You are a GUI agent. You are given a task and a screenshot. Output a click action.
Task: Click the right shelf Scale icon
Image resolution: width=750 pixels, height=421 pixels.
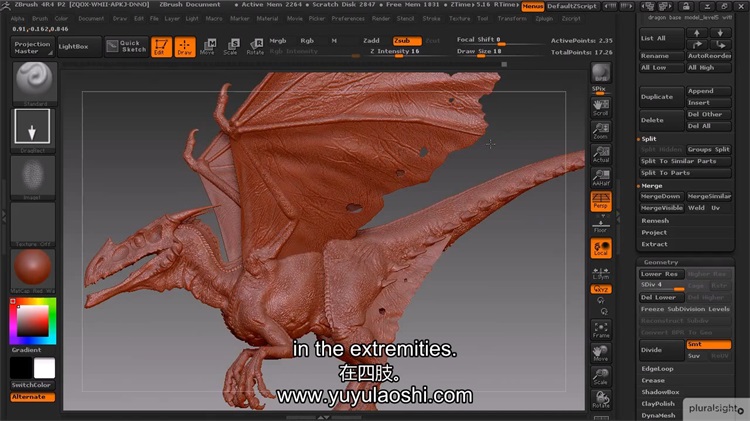click(x=601, y=377)
